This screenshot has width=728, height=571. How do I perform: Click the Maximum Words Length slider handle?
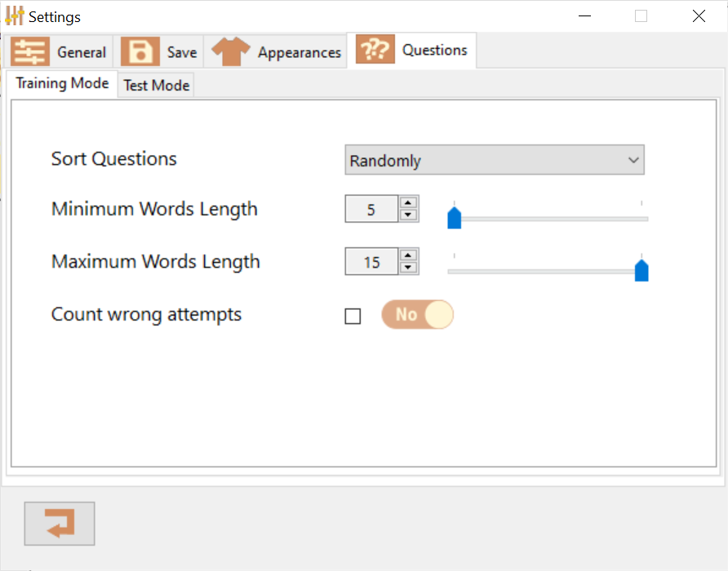(641, 270)
